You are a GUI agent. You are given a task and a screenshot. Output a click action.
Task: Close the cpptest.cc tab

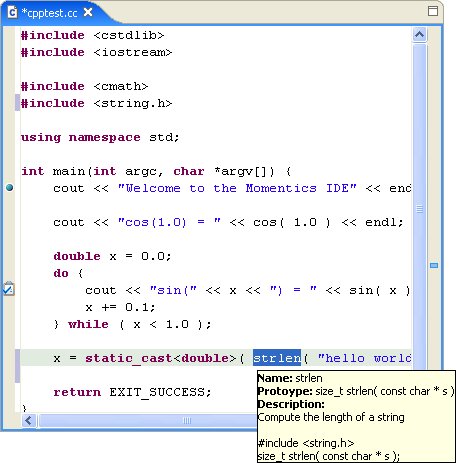[88, 13]
